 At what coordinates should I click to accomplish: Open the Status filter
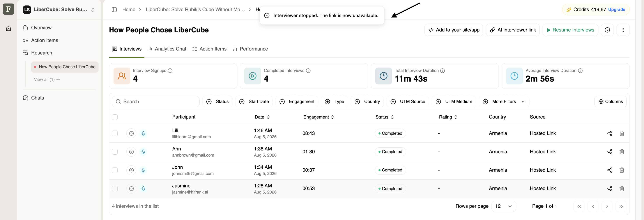pyautogui.click(x=217, y=102)
